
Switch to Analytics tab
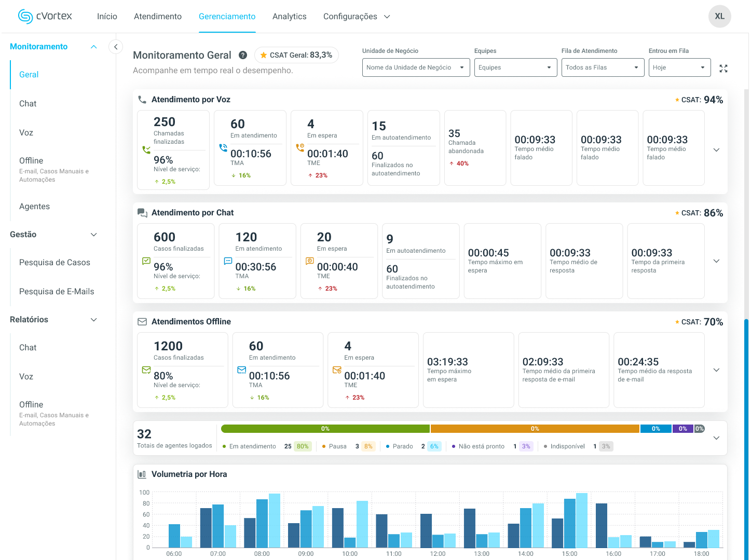click(x=290, y=17)
